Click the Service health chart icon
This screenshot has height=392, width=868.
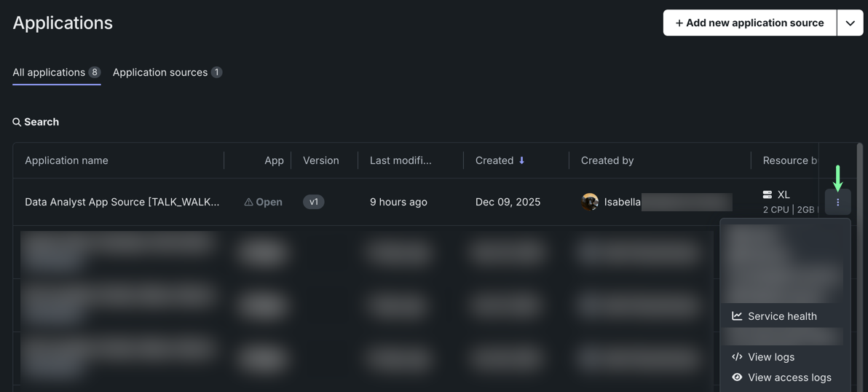coord(737,316)
